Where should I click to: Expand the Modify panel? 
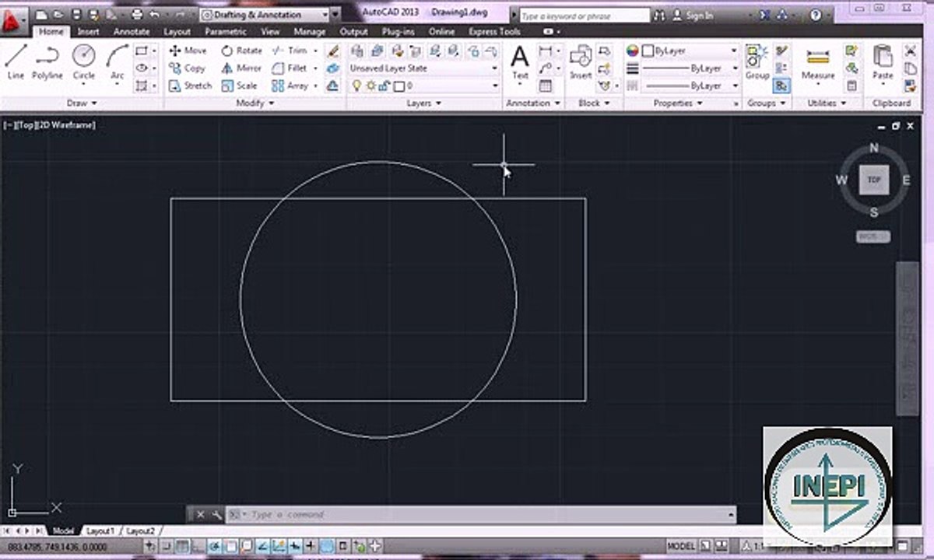pos(255,103)
